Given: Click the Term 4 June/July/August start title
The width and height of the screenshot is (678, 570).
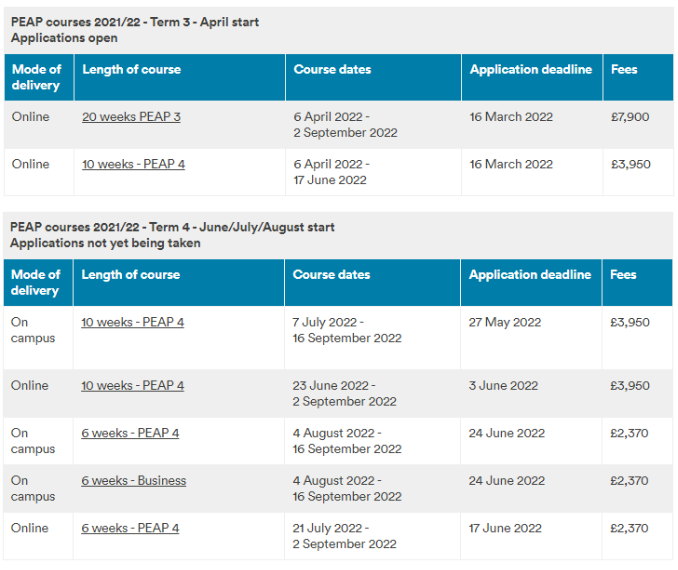Looking at the screenshot, I should click(172, 227).
